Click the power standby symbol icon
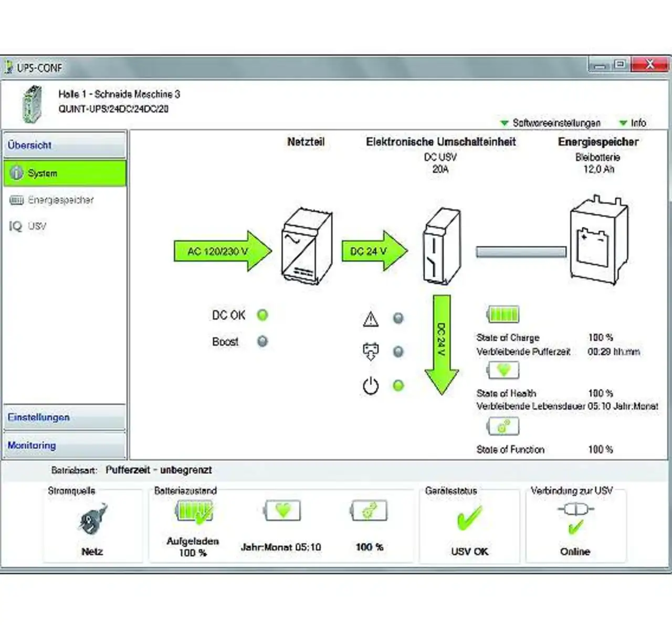The height and width of the screenshot is (625, 672). (x=371, y=386)
